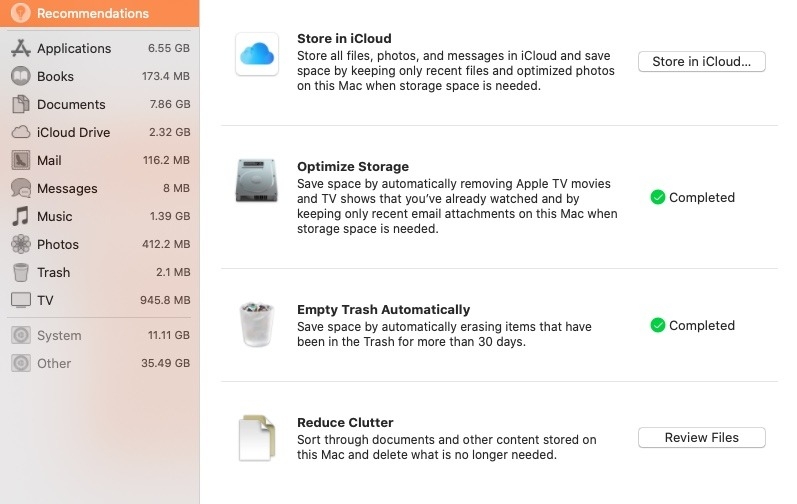Viewport: 797px width, 504px height.
Task: Select the Photos flower icon
Action: click(x=21, y=244)
